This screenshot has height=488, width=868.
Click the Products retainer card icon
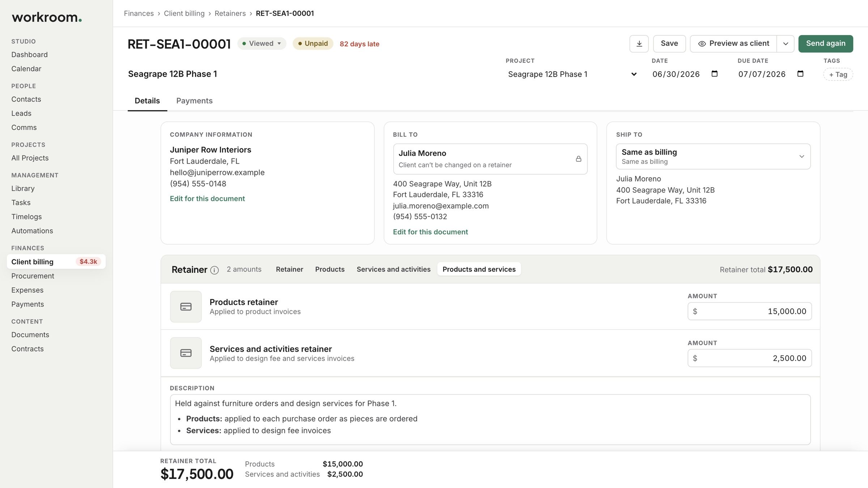pyautogui.click(x=186, y=307)
